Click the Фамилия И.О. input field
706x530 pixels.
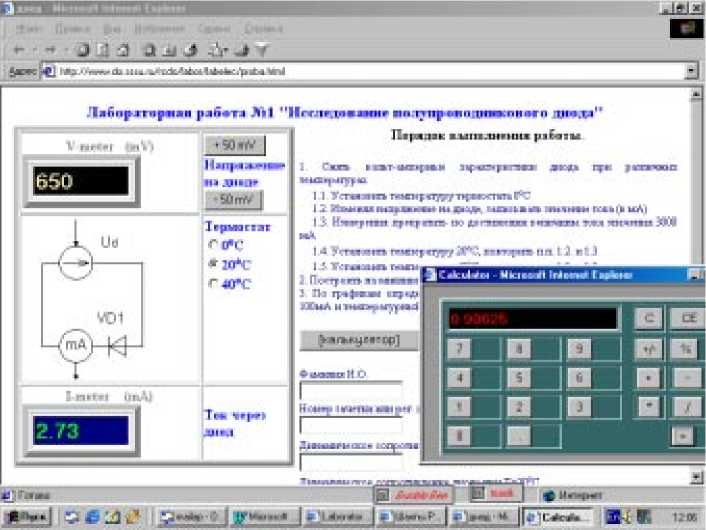pos(352,391)
